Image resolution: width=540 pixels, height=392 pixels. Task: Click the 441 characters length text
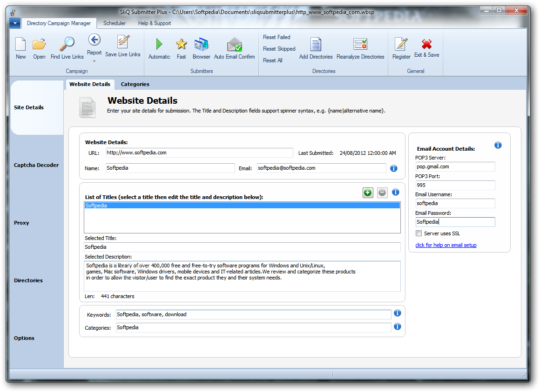point(117,296)
